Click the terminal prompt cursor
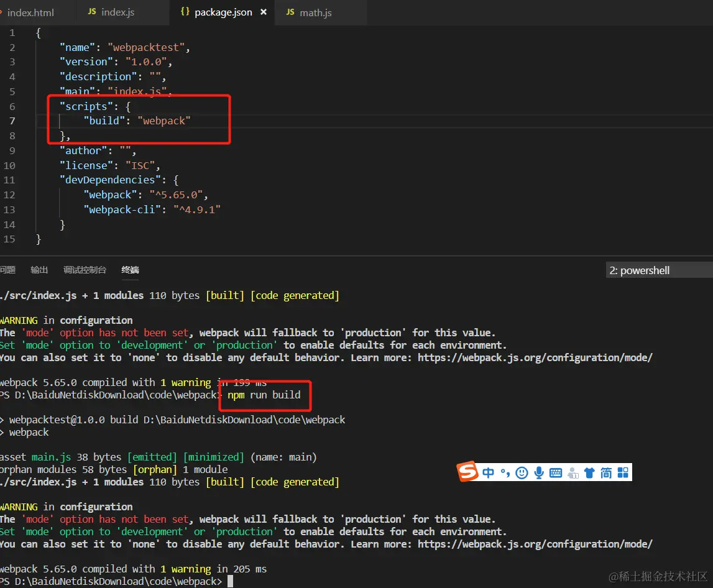Screen dimensions: 713x588 point(230,581)
